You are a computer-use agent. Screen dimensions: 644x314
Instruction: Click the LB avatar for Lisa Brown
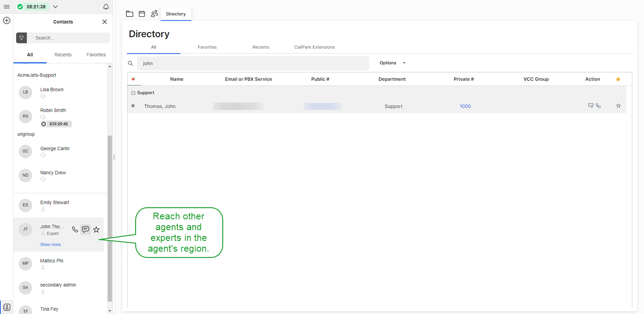[x=26, y=92]
